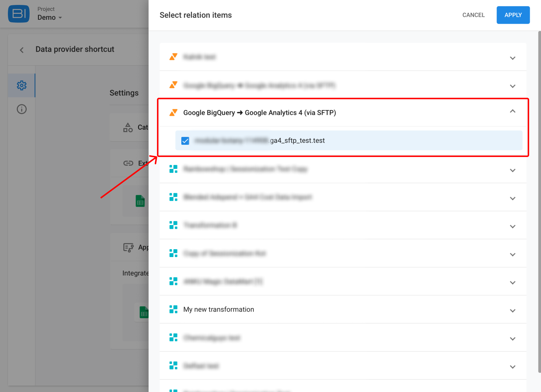The height and width of the screenshot is (392, 541).
Task: Click the 'Data provider shortcut' title
Action: pyautogui.click(x=75, y=49)
